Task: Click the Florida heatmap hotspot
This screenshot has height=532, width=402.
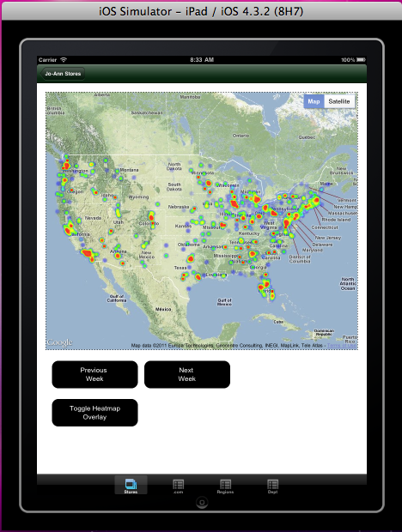Action: point(265,289)
